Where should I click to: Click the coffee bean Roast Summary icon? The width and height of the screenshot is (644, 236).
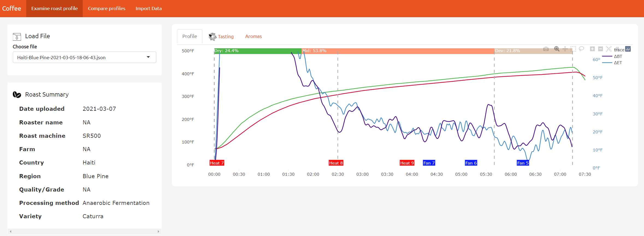[17, 95]
